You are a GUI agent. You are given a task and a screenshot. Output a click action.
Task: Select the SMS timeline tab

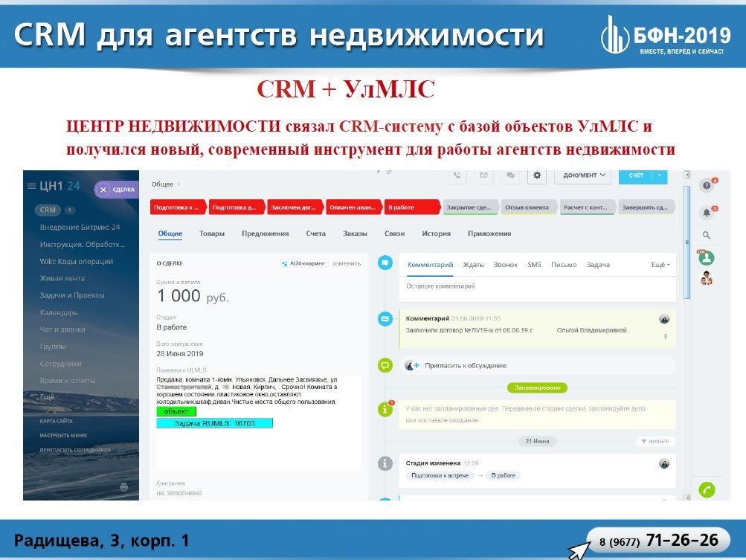click(534, 265)
